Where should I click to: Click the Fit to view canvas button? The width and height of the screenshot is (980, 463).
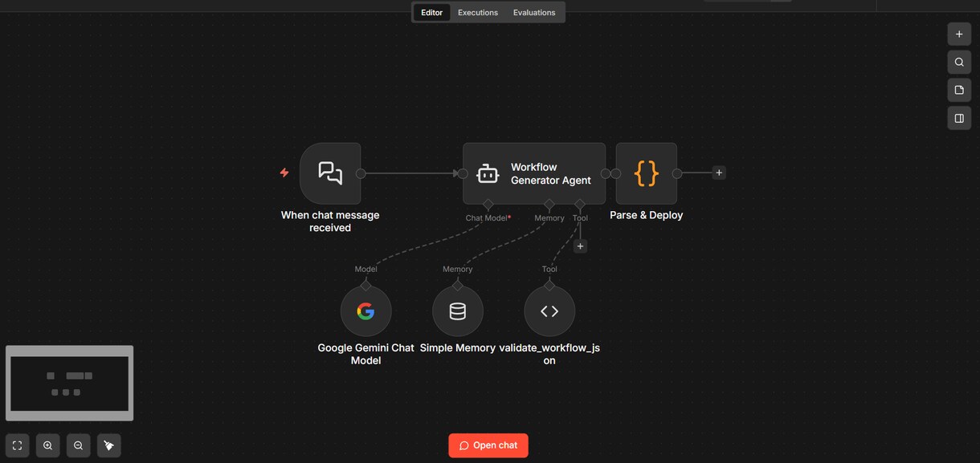pos(18,445)
